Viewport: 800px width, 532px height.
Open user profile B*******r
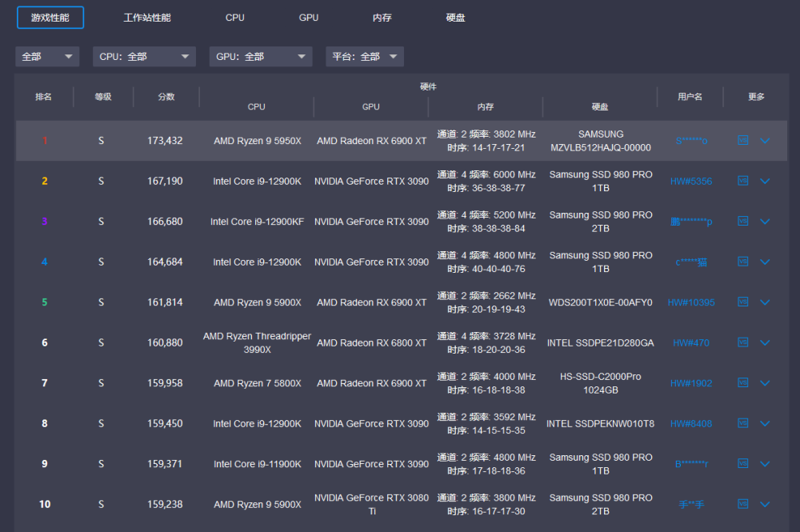tap(691, 464)
